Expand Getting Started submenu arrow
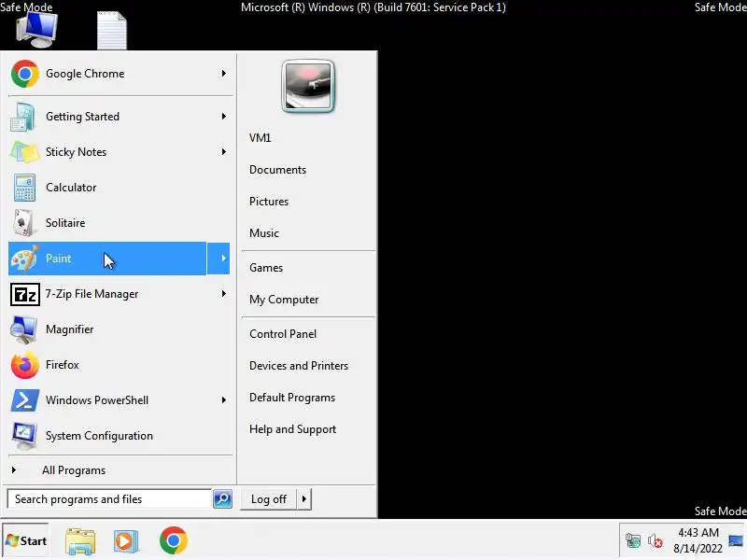 pyautogui.click(x=223, y=116)
